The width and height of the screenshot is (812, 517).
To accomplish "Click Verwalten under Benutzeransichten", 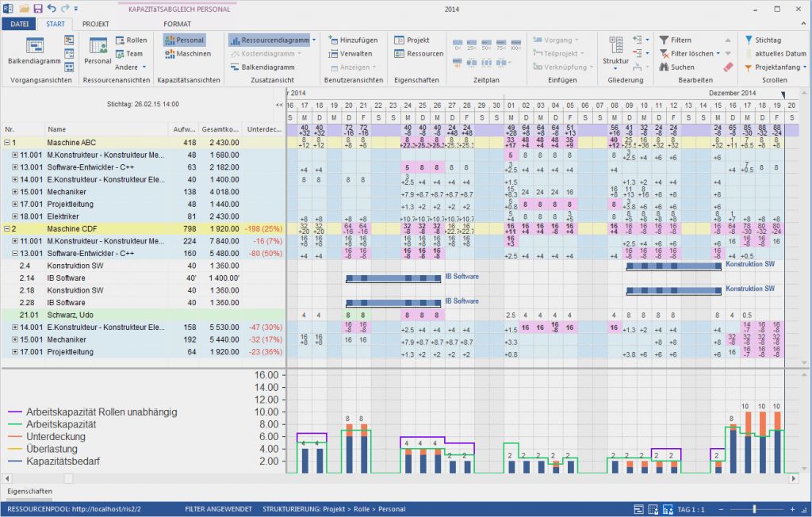I will coord(350,53).
